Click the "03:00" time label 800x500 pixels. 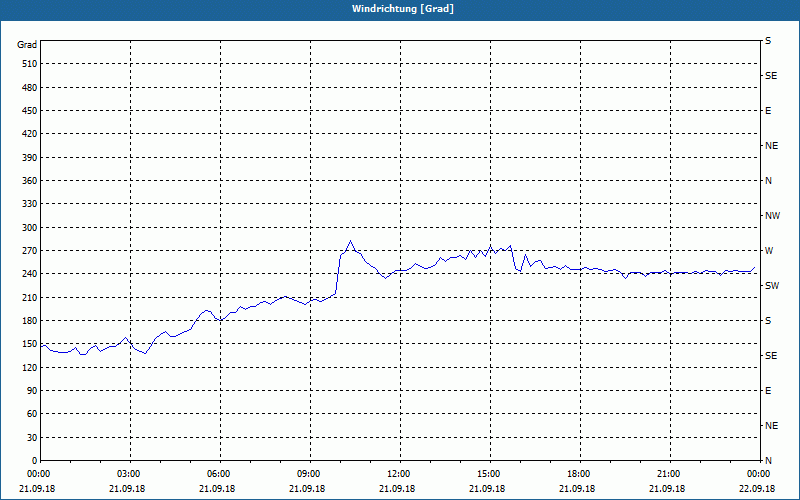(131, 474)
